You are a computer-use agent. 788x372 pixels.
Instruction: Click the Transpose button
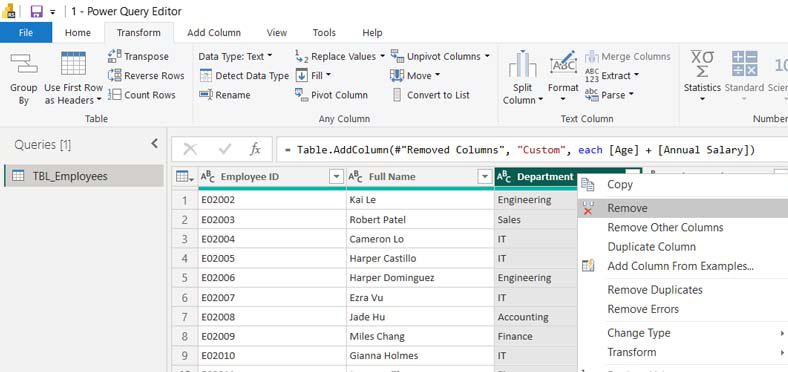click(x=139, y=56)
